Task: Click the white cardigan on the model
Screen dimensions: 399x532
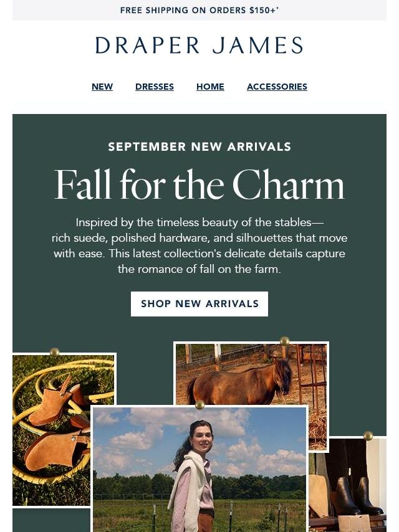Action: 184,480
